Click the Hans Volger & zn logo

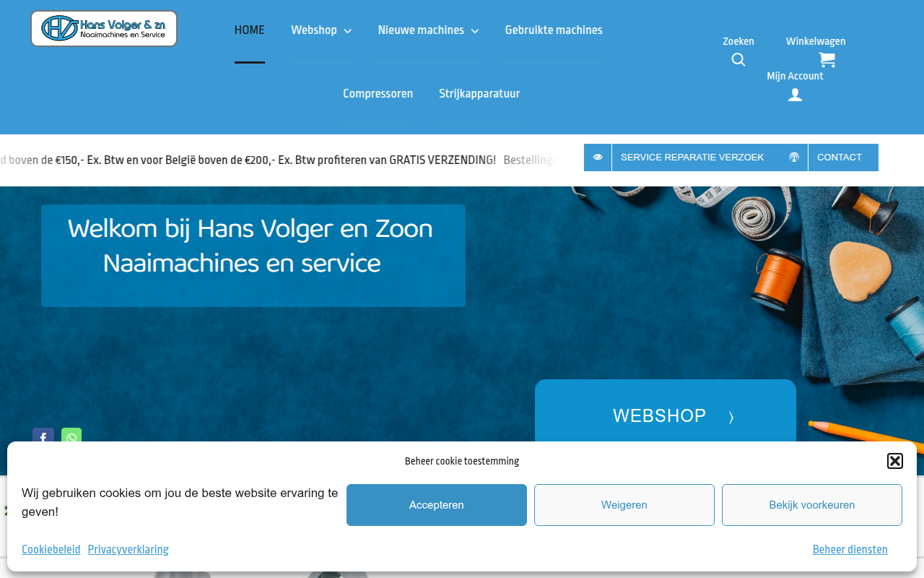pyautogui.click(x=104, y=29)
